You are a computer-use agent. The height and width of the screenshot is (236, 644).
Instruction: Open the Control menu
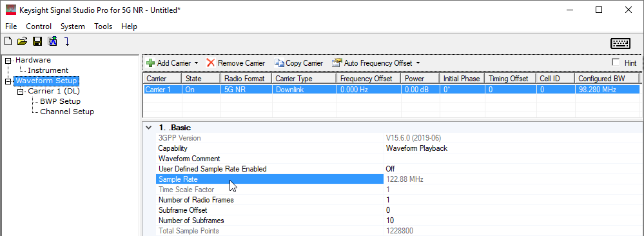coord(39,26)
